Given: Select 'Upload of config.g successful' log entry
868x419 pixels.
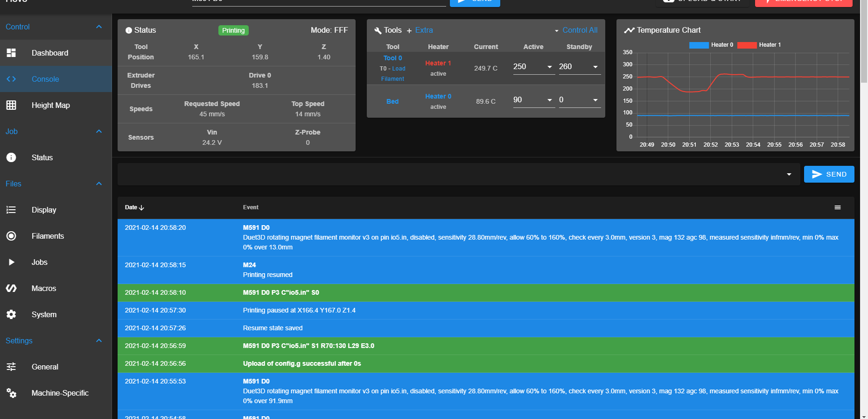Looking at the screenshot, I should pyautogui.click(x=486, y=363).
